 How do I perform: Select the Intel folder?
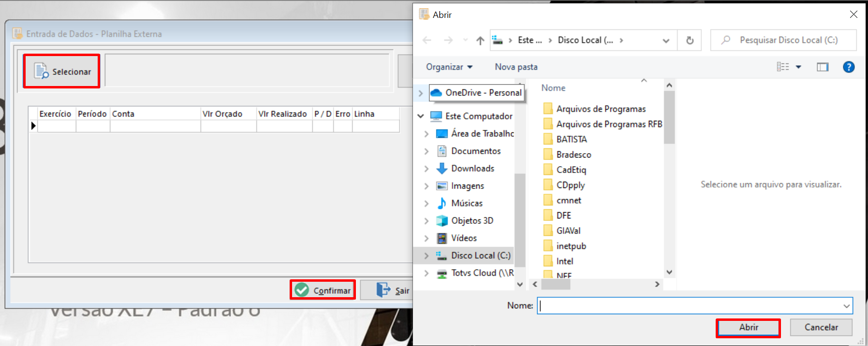(x=559, y=261)
